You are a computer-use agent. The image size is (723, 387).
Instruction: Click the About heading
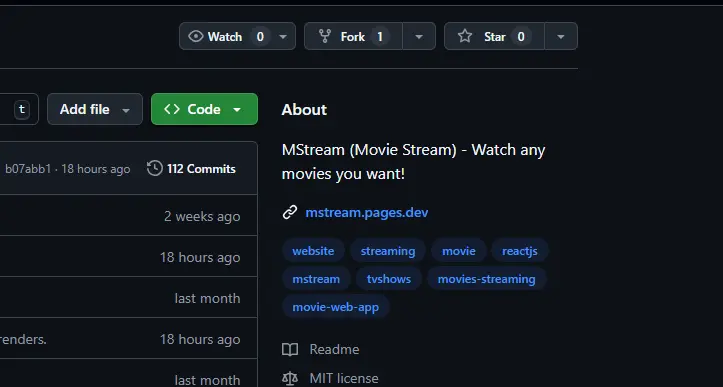(304, 109)
